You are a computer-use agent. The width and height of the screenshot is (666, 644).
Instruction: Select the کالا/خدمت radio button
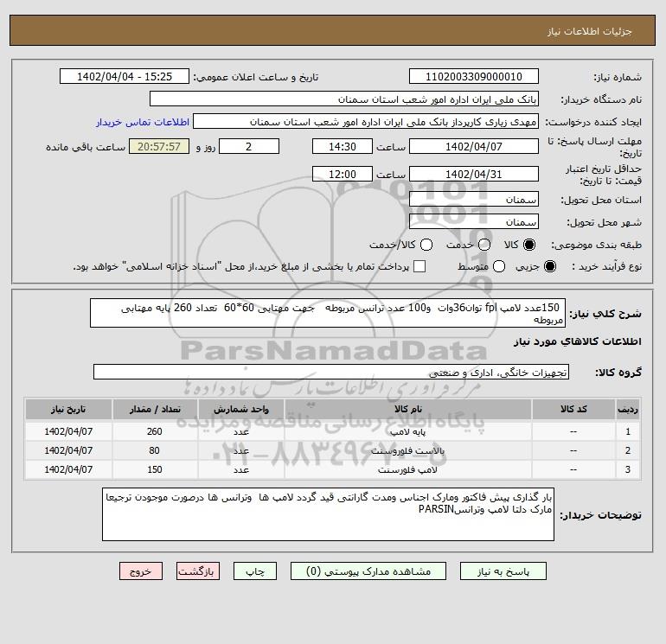tap(426, 245)
